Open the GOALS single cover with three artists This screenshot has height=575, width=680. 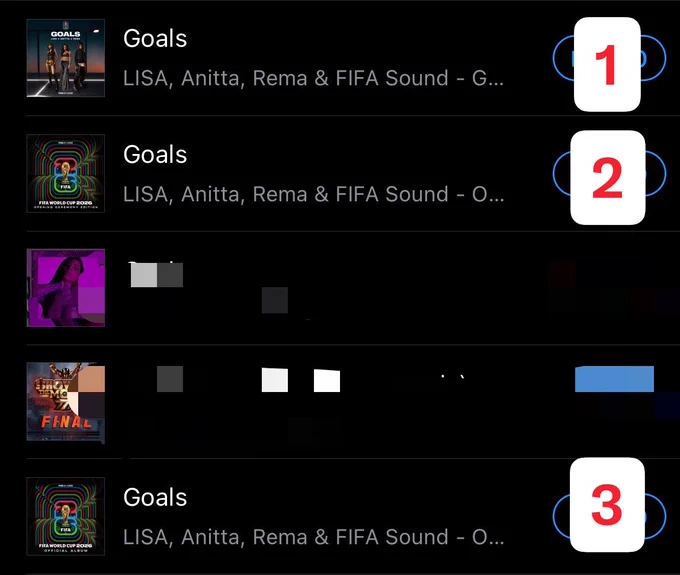click(x=65, y=58)
